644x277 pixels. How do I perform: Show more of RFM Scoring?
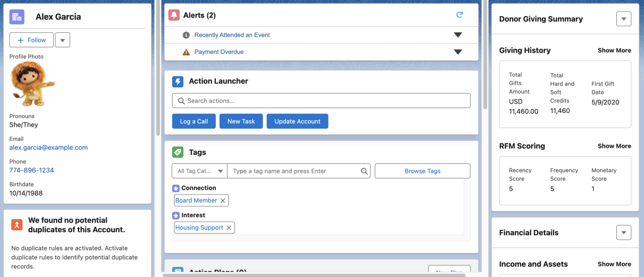[614, 146]
